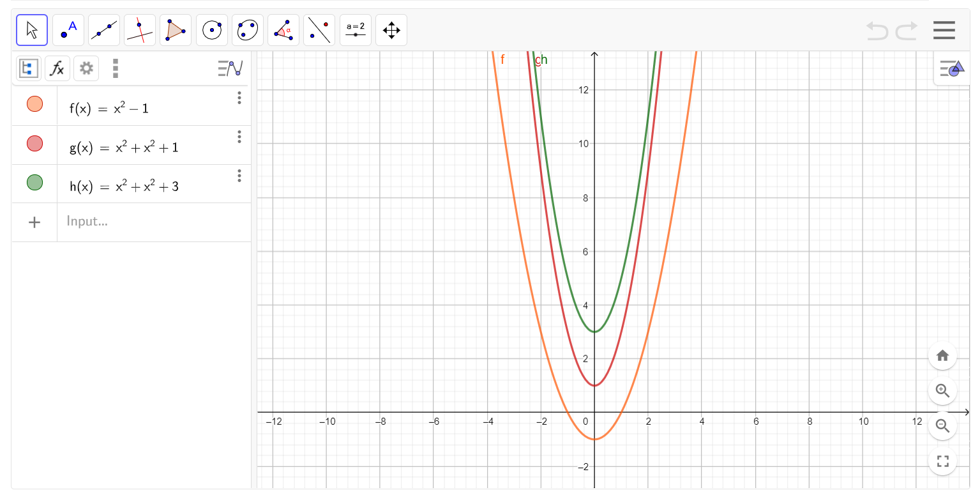Open the Algebra view tab
The height and width of the screenshot is (497, 980).
[28, 68]
